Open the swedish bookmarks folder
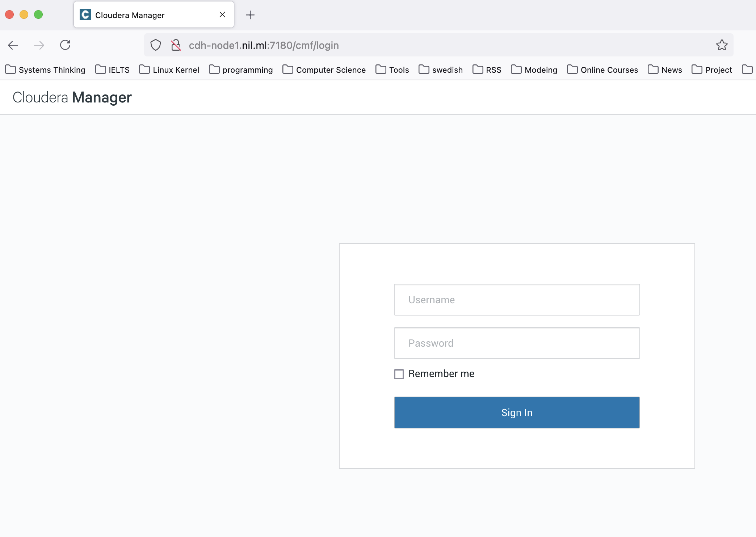Screen dimensions: 756x537 click(441, 69)
